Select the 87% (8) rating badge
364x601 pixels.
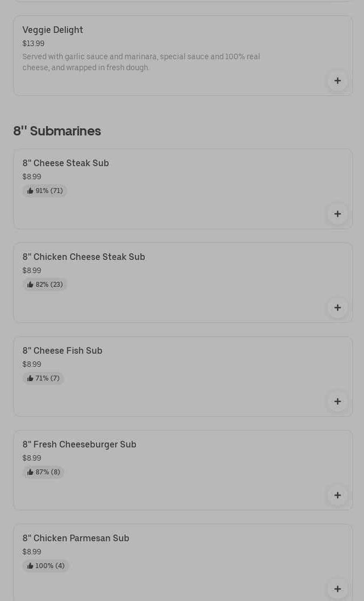(43, 472)
